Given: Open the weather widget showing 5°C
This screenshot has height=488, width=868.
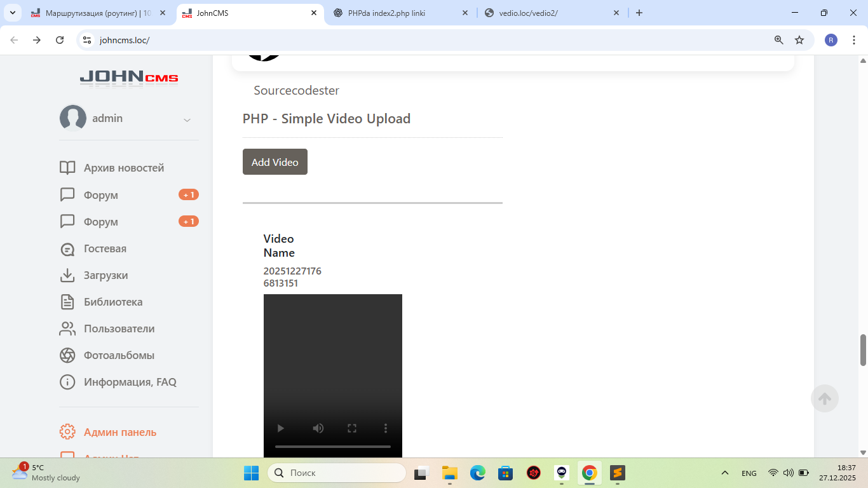Looking at the screenshot, I should coord(46,473).
